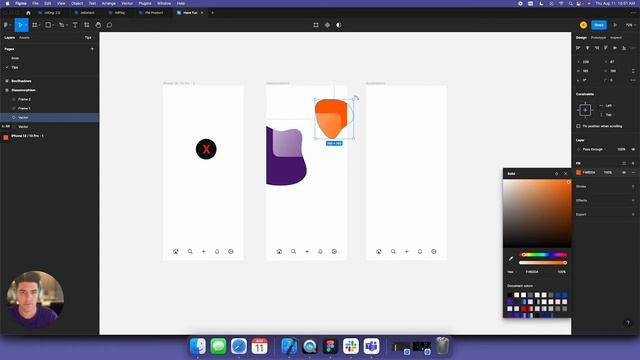Click the orange fill color swatch
The height and width of the screenshot is (360, 640).
578,173
